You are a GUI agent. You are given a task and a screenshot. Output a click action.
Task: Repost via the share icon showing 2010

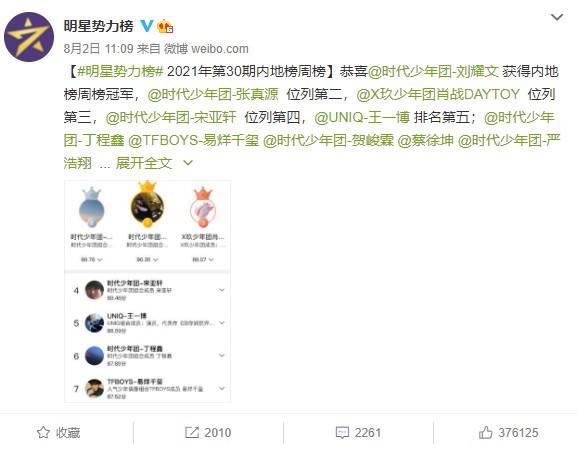[208, 433]
